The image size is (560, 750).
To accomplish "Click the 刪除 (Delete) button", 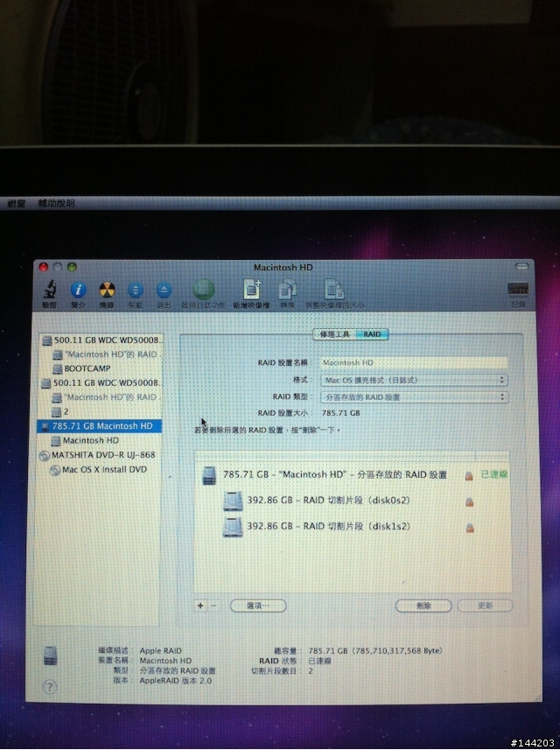I will [x=423, y=606].
